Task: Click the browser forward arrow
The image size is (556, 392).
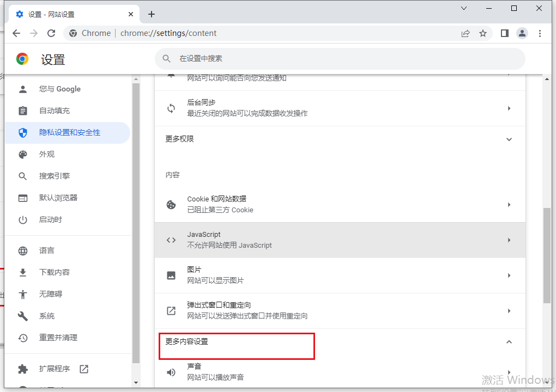Action: click(34, 33)
